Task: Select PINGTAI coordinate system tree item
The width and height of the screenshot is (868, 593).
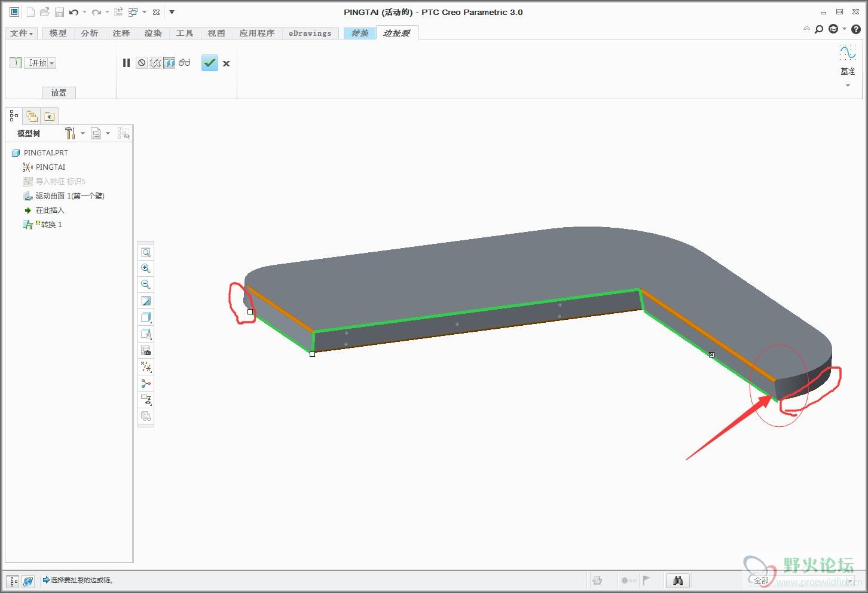Action: click(x=44, y=167)
